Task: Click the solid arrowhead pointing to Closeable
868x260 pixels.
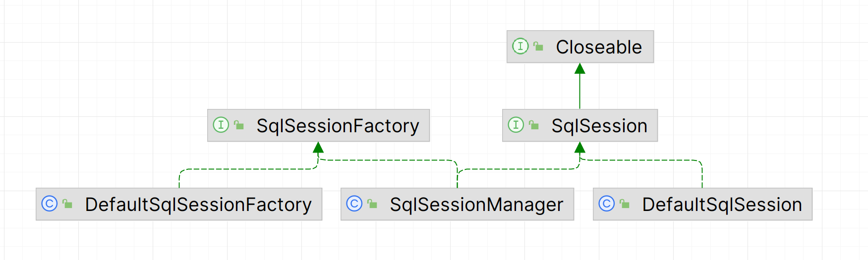Action: (x=579, y=69)
